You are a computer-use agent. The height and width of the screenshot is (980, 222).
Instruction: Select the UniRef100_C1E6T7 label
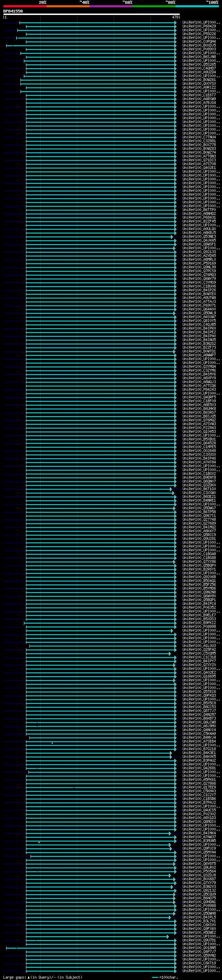[199, 95]
